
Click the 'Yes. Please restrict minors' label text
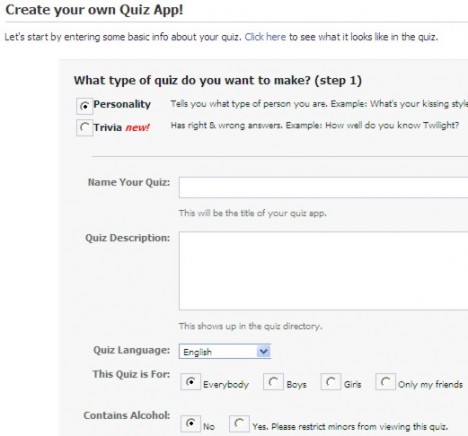coord(350,427)
